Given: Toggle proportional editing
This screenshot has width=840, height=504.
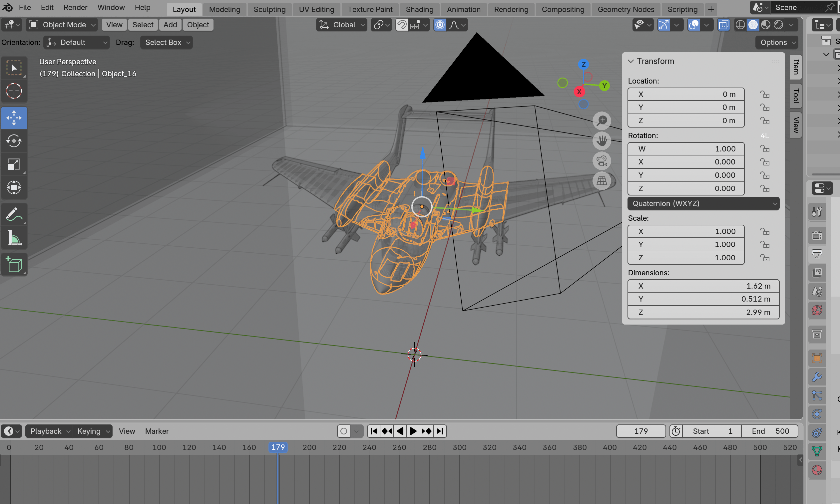Looking at the screenshot, I should (440, 25).
